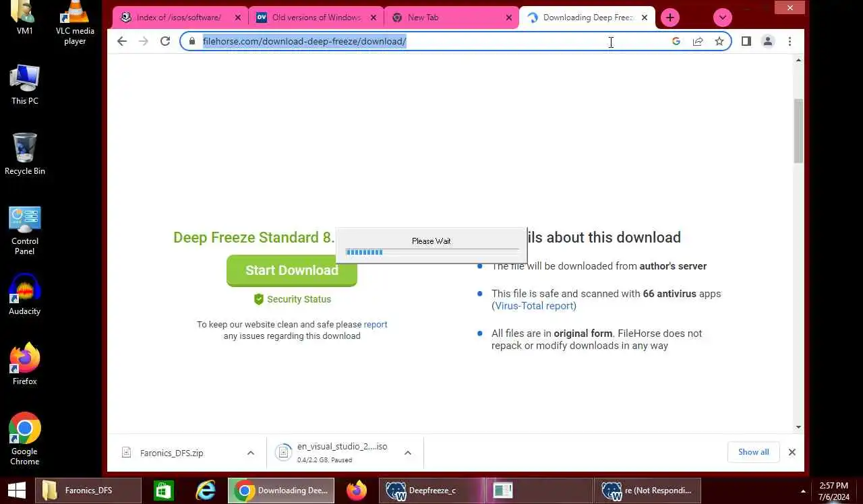This screenshot has height=504, width=863.
Task: Toggle the browser side panel icon
Action: click(746, 41)
